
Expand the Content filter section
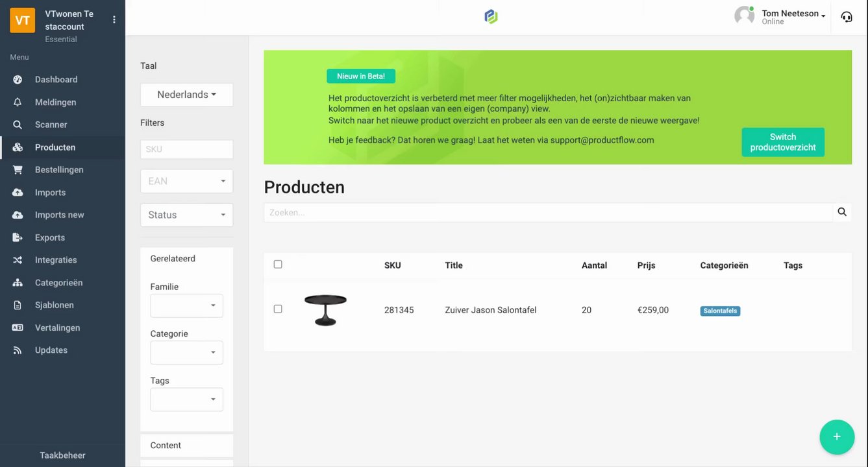click(186, 446)
